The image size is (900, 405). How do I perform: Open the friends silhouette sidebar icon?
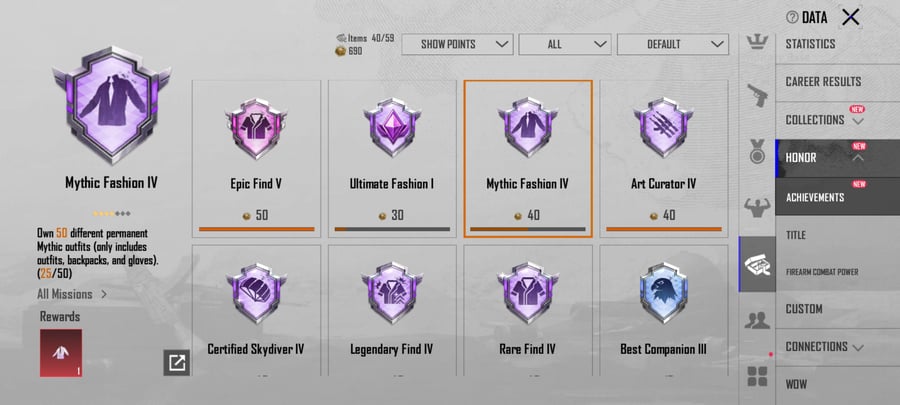click(757, 319)
